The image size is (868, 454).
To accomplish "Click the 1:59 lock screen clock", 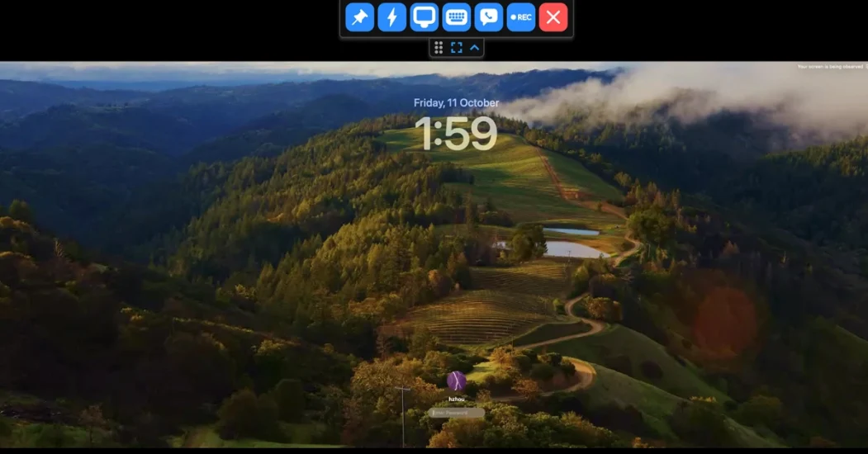I will pyautogui.click(x=456, y=134).
